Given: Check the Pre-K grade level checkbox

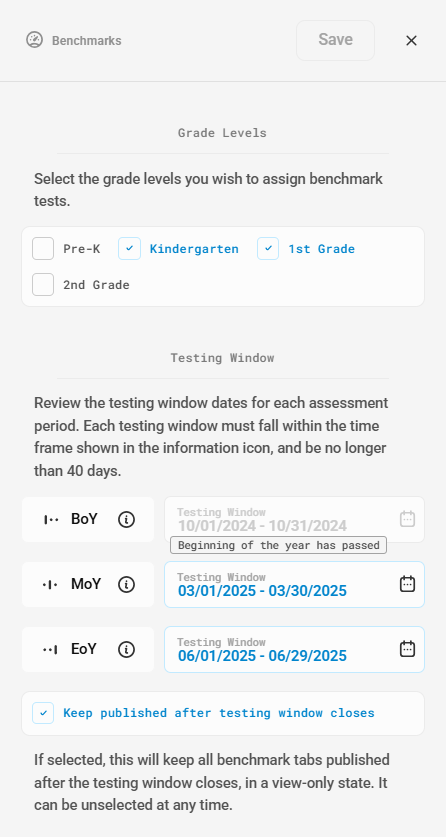Looking at the screenshot, I should coord(43,249).
